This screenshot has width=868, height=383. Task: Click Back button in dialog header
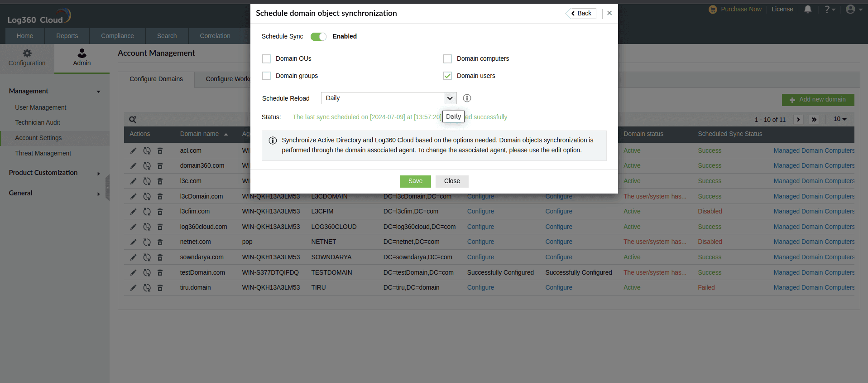581,14
